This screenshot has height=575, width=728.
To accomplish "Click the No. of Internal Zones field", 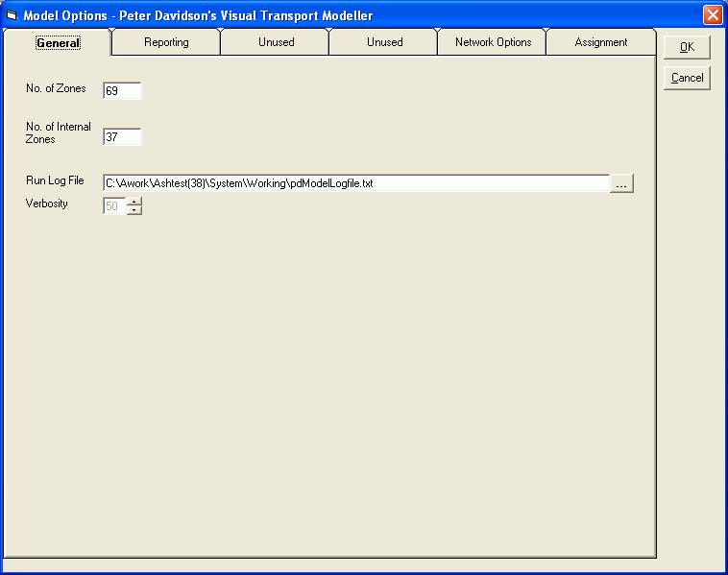I will click(122, 137).
